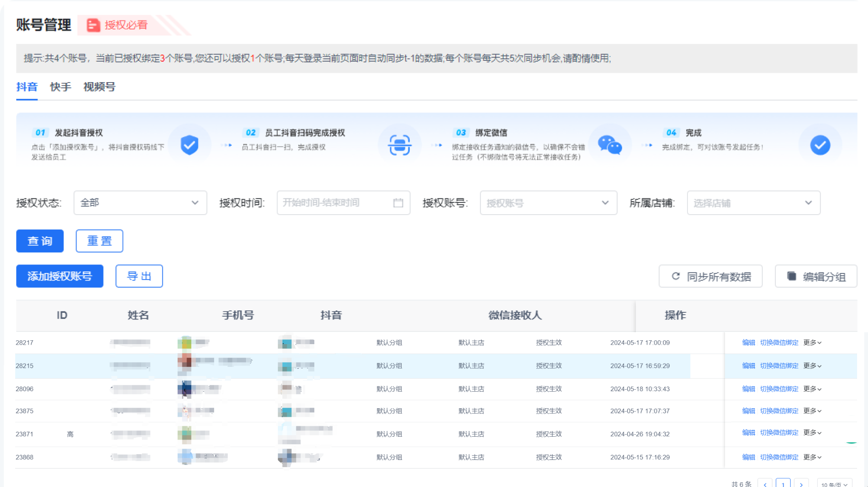Viewport: 868px width, 487px height.
Task: Switch to the 快手 tab
Action: (60, 87)
